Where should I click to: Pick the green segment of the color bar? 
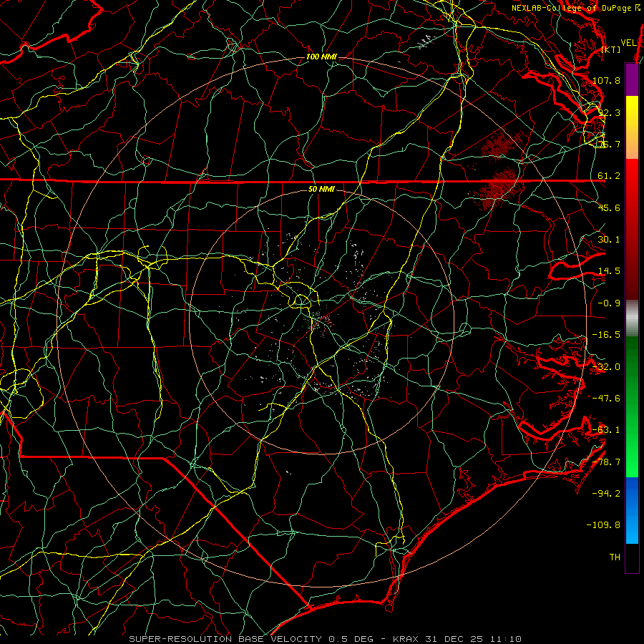pos(632,406)
